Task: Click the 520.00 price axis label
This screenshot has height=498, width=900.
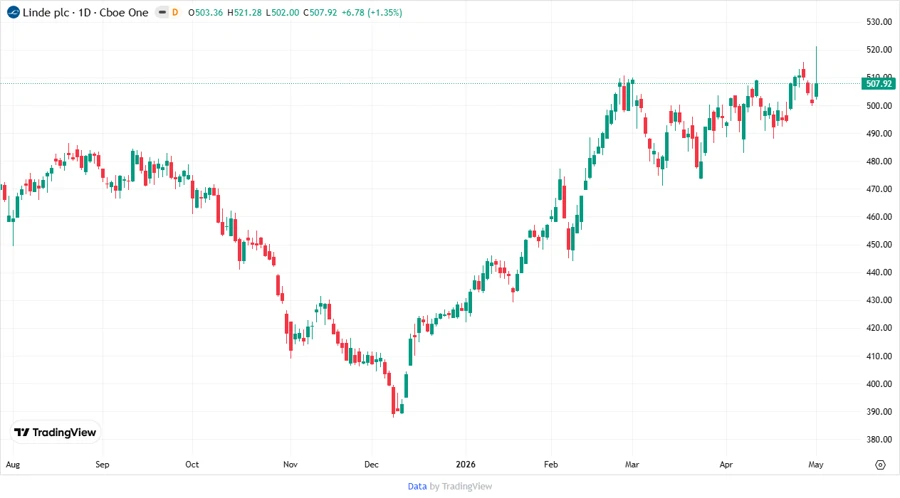Action: coord(879,50)
